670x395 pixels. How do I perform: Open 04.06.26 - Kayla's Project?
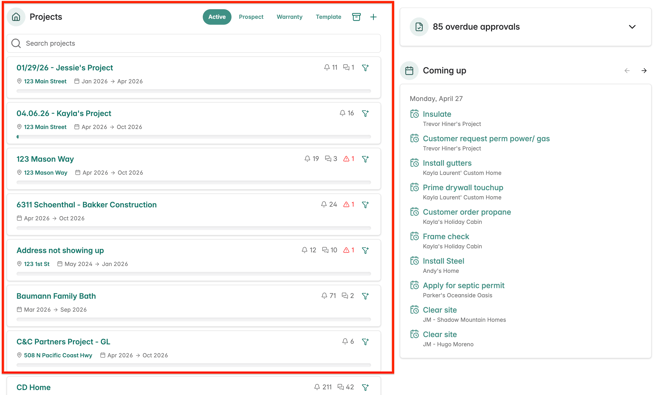64,113
